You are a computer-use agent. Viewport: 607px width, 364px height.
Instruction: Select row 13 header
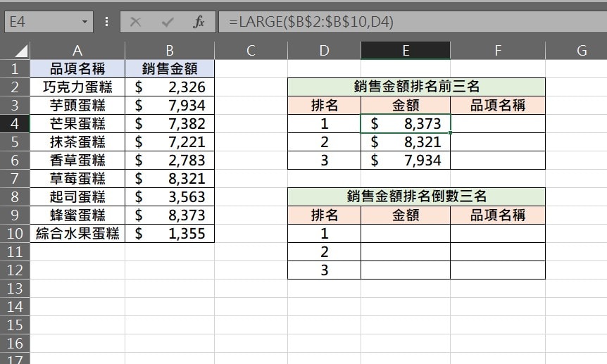(15, 289)
